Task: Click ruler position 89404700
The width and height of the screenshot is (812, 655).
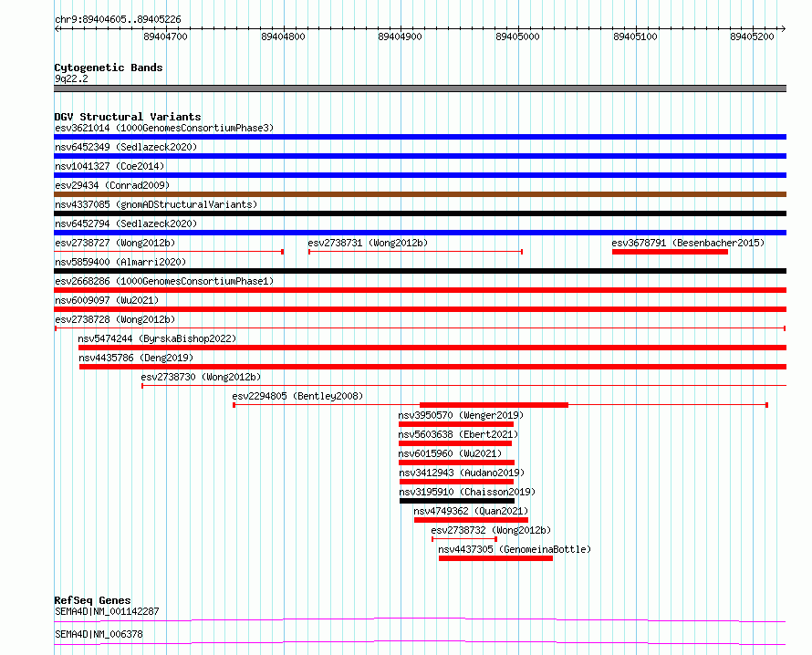Action: 166,36
